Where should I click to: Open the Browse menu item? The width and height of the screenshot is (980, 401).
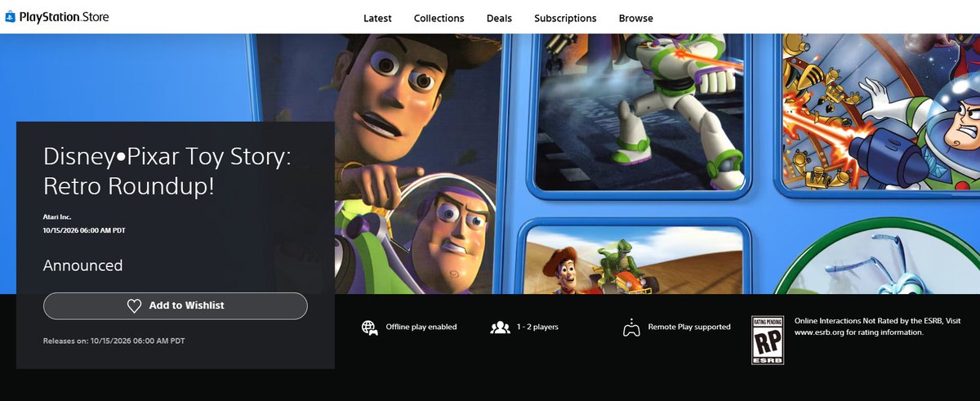pyautogui.click(x=635, y=18)
